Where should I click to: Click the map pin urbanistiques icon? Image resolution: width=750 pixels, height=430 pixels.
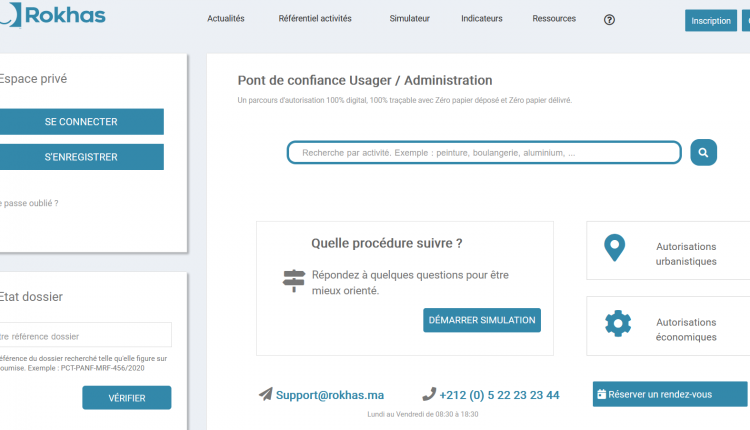coord(615,247)
